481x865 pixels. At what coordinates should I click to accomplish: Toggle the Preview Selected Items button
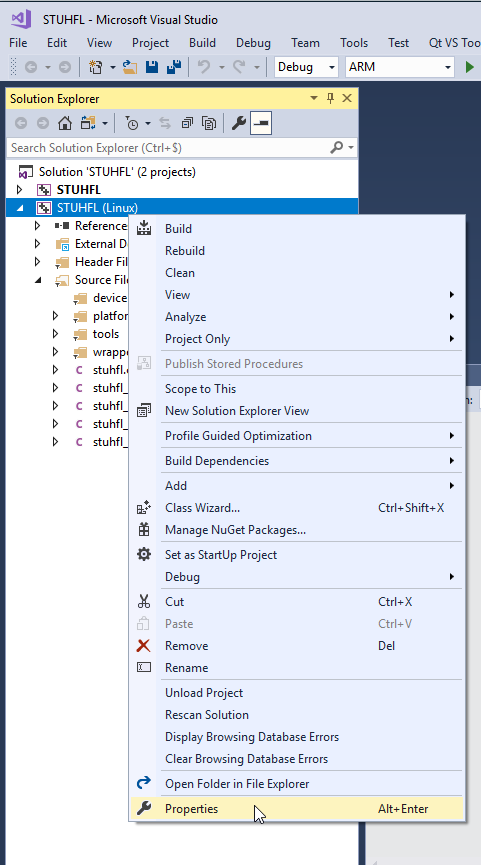tap(260, 123)
